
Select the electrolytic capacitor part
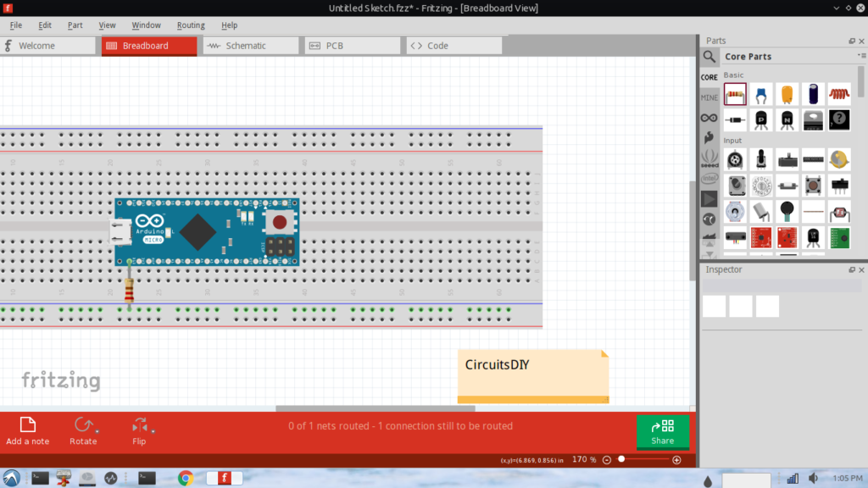tap(813, 95)
